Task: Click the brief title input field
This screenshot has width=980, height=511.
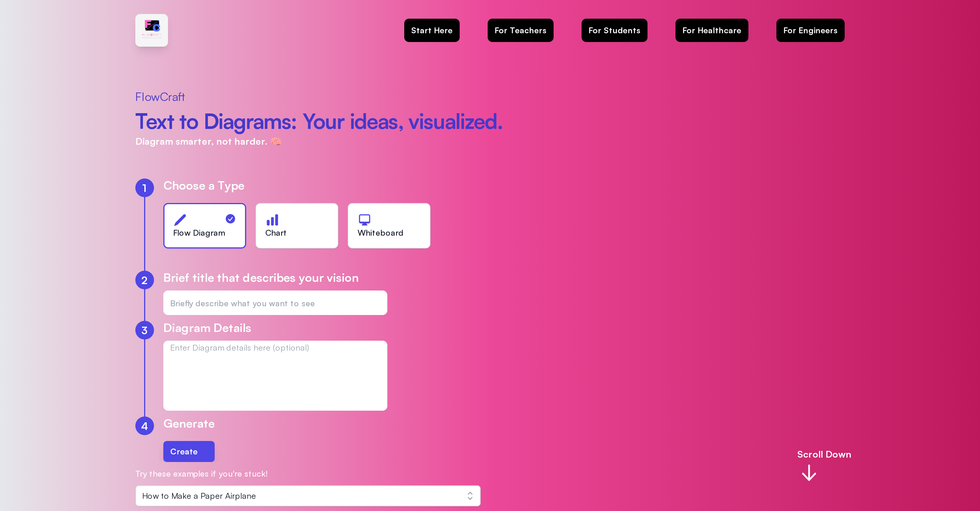Action: pyautogui.click(x=275, y=303)
